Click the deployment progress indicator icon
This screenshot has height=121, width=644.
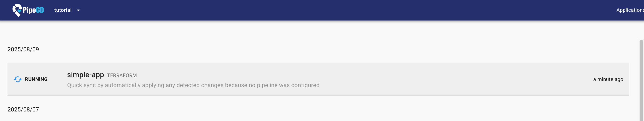click(18, 79)
